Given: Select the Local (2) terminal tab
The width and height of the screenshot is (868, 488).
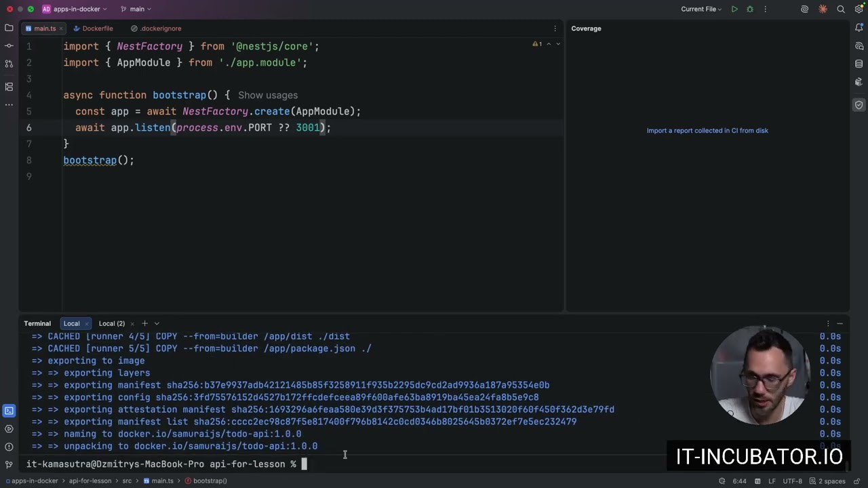Looking at the screenshot, I should tap(112, 323).
